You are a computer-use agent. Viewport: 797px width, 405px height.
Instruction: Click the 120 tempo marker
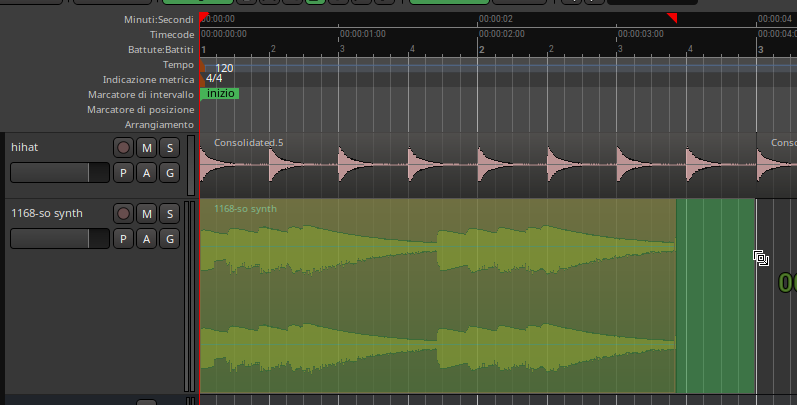tap(224, 68)
